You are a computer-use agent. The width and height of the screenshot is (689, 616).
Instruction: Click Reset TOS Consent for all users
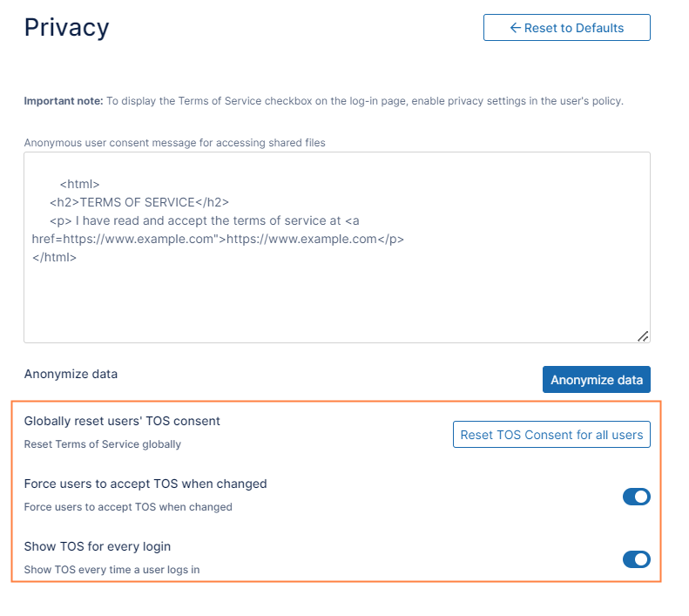tap(551, 435)
